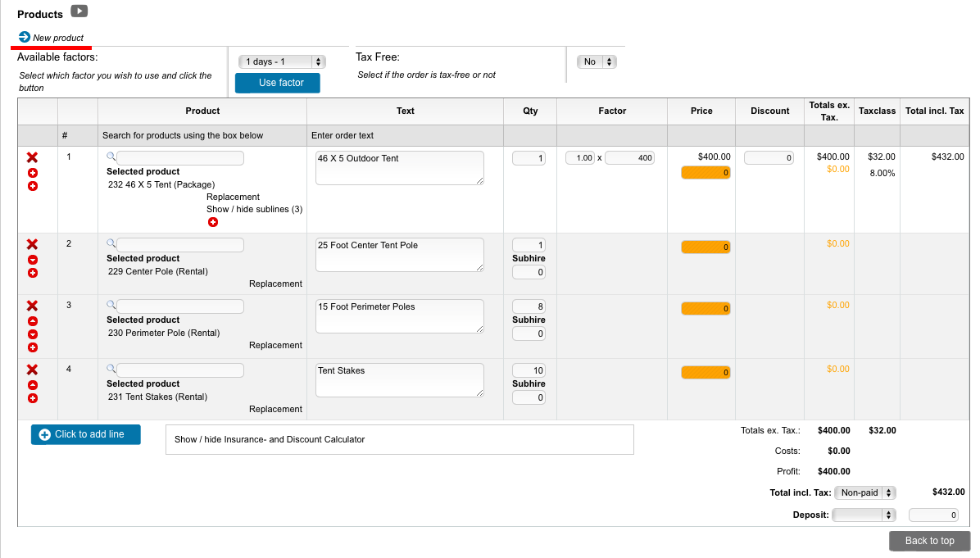Click the orange price field for Tent Stakes

(x=706, y=373)
